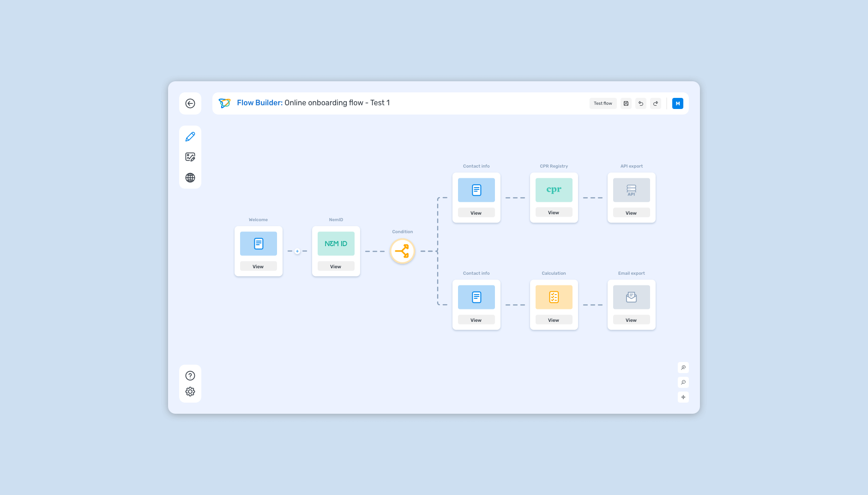View the Email export step
This screenshot has height=495, width=868.
click(632, 320)
